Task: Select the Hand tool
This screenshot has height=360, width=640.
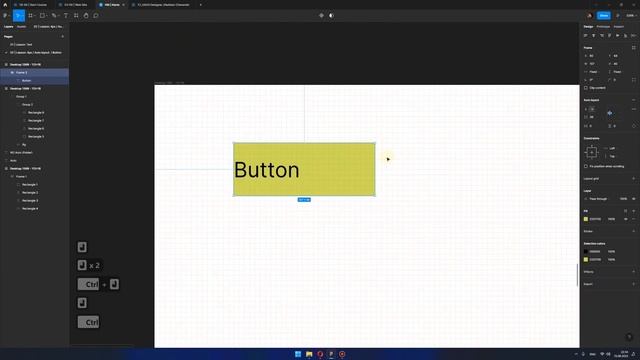Action: pos(86,16)
